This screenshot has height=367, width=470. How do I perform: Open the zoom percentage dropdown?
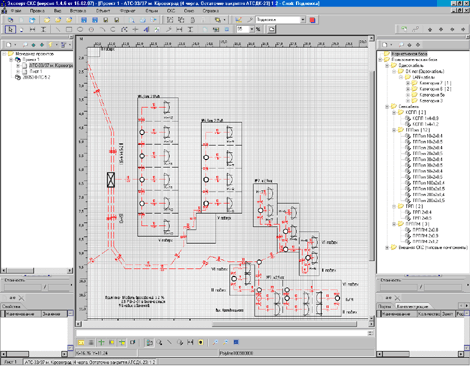252,30
